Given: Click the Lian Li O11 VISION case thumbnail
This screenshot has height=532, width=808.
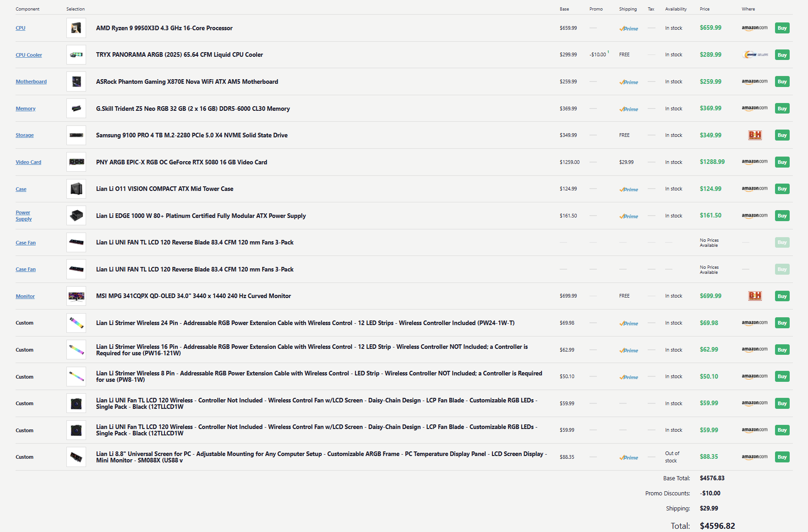Looking at the screenshot, I should [76, 189].
